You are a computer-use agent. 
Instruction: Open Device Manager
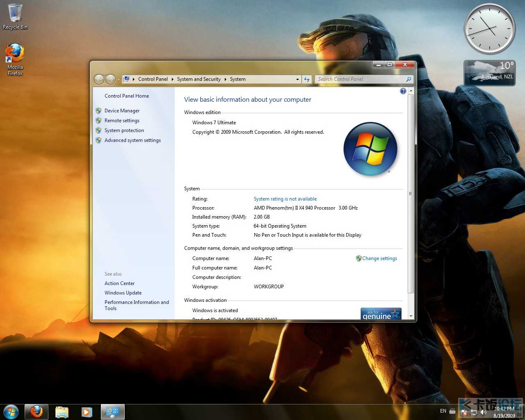click(x=122, y=111)
